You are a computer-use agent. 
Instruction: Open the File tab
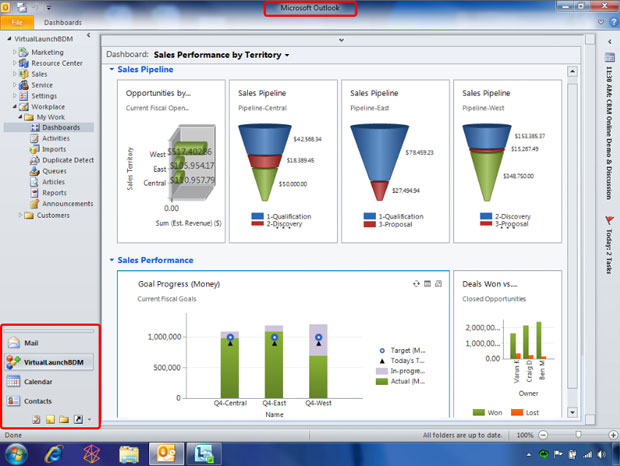pyautogui.click(x=17, y=23)
